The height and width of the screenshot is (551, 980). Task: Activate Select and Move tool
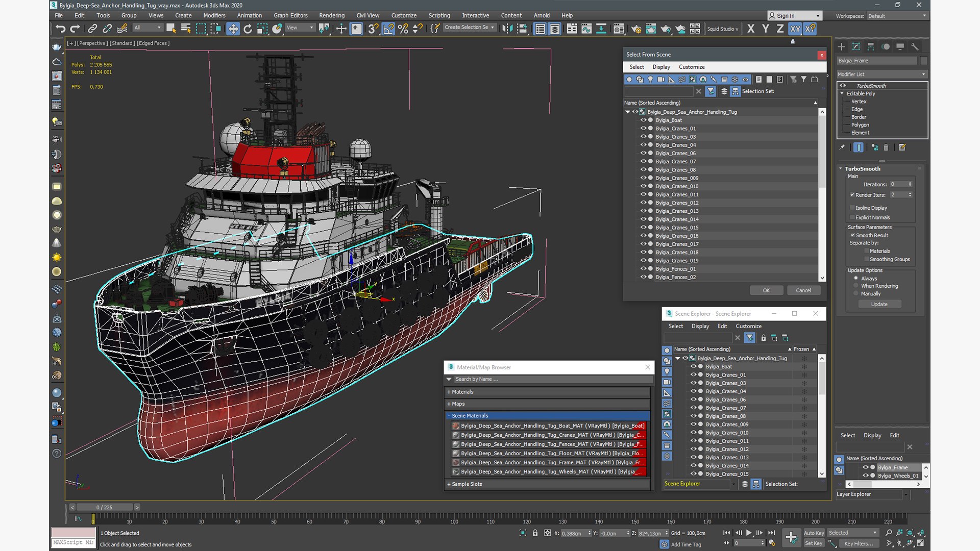pos(233,29)
